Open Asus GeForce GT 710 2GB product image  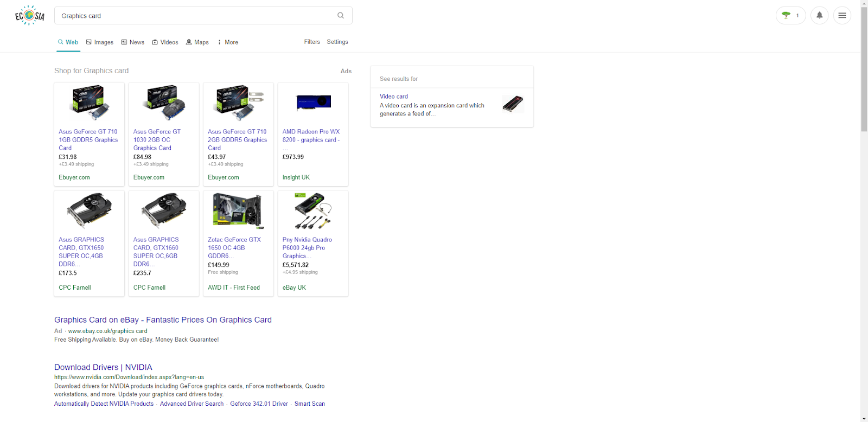pyautogui.click(x=238, y=103)
